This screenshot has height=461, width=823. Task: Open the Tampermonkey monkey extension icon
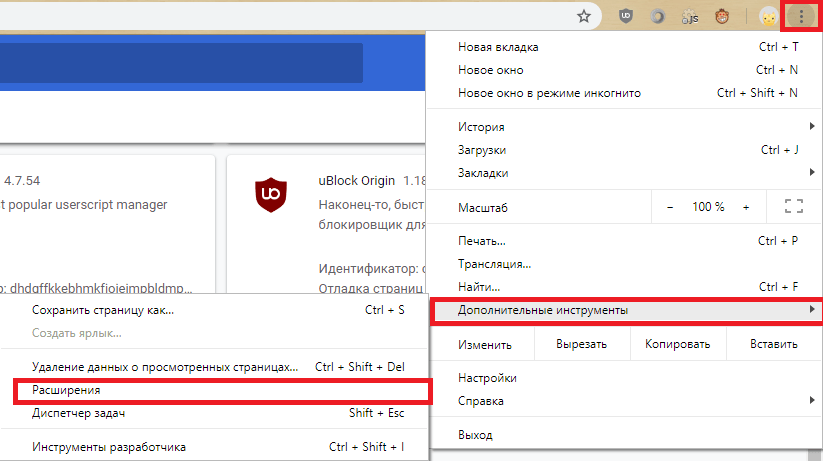pyautogui.click(x=722, y=17)
